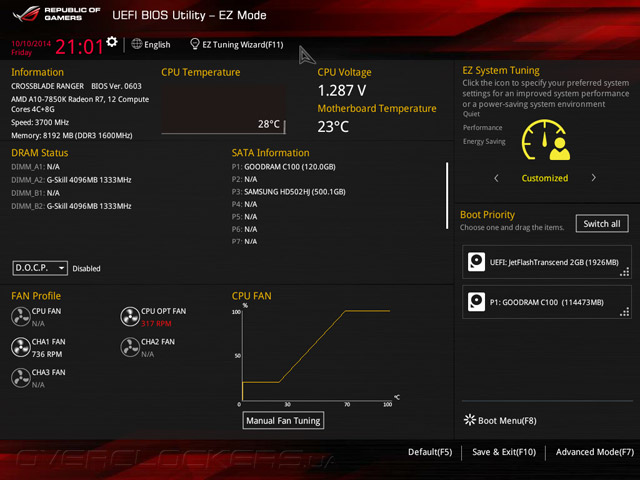This screenshot has width=640, height=480.
Task: Click the FAN Profile heading
Action: pos(36,296)
